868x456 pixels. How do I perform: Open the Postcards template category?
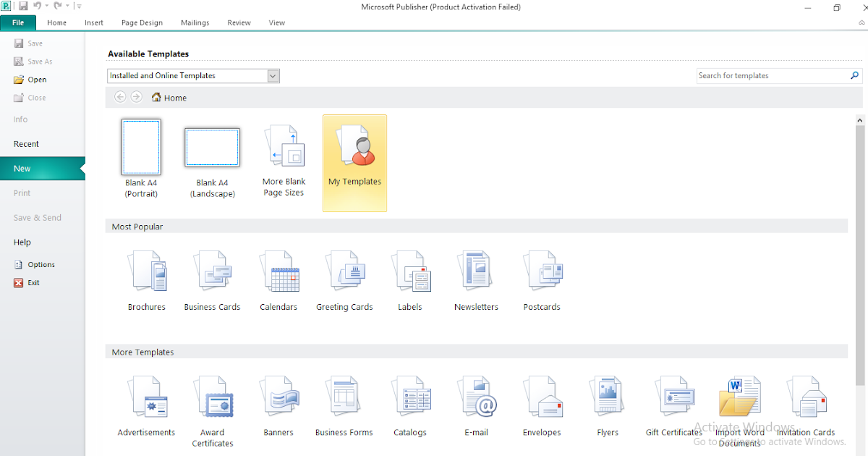(x=542, y=281)
